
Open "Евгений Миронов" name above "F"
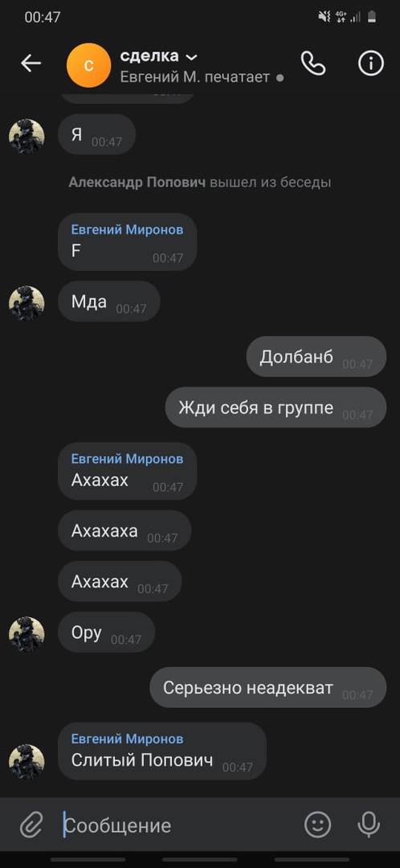point(127,230)
